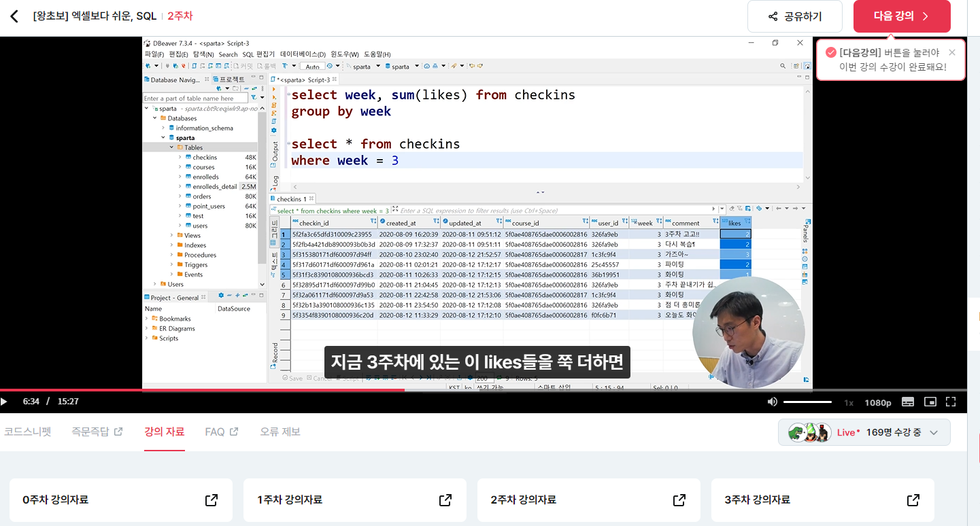This screenshot has height=526, width=980.
Task: Open the 즉문즉답 link
Action: 97,432
